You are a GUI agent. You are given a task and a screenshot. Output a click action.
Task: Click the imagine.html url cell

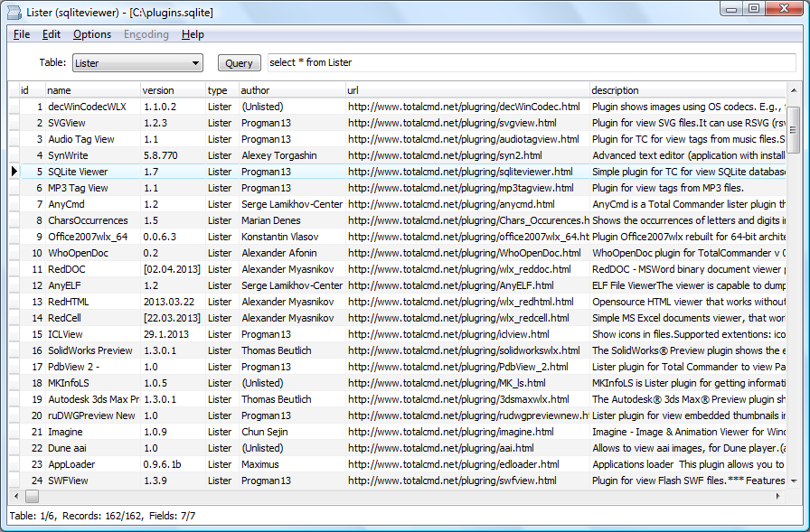point(467,432)
